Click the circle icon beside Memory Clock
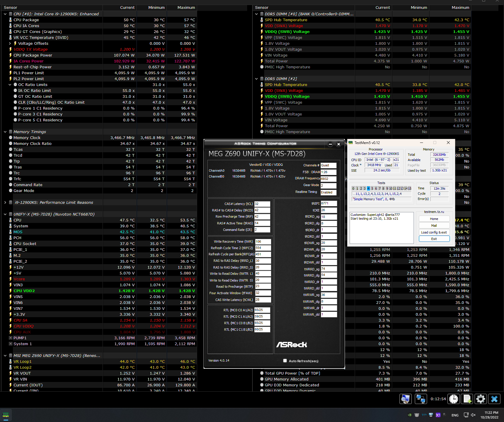 tap(11, 138)
